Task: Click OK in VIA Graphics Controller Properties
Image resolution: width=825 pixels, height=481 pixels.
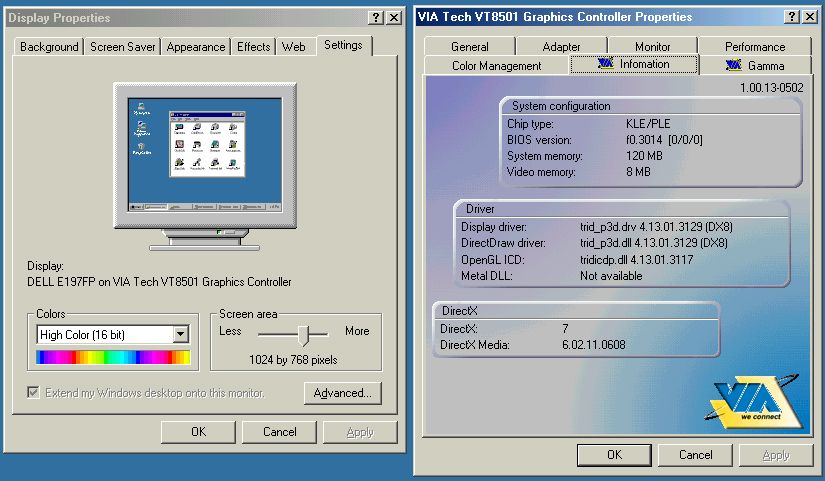Action: click(x=614, y=455)
